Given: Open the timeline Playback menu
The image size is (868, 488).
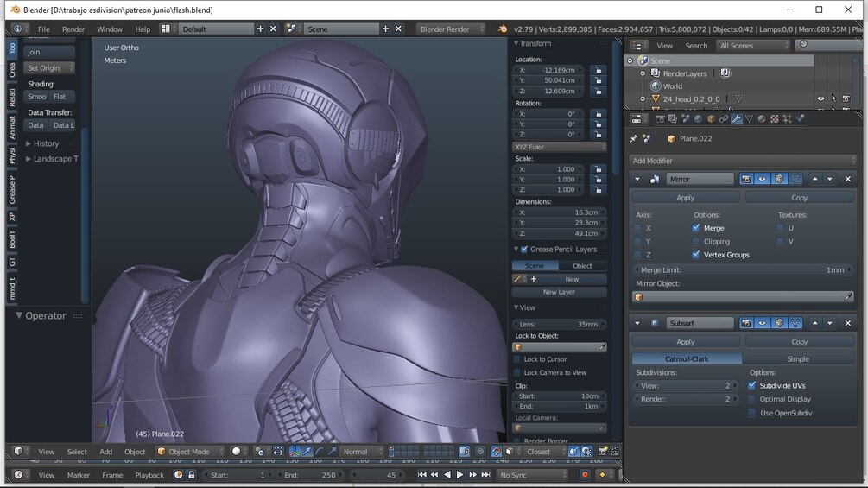Looking at the screenshot, I should [149, 475].
